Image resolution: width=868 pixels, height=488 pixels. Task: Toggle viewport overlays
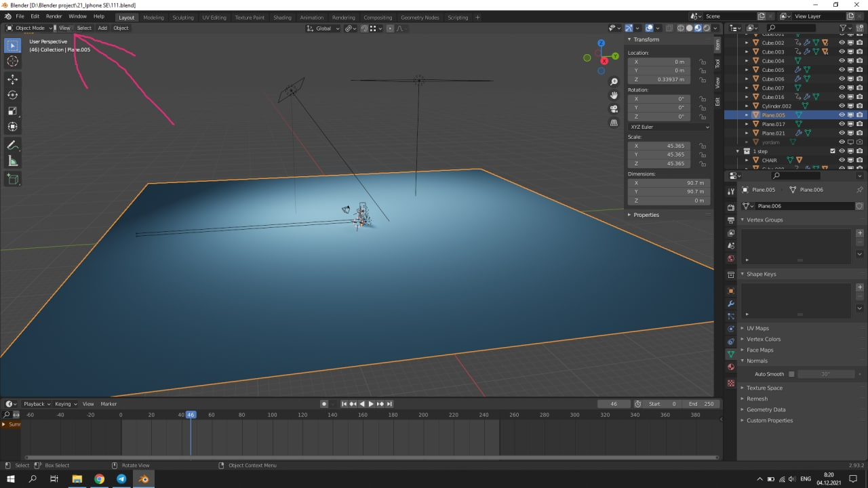(649, 28)
